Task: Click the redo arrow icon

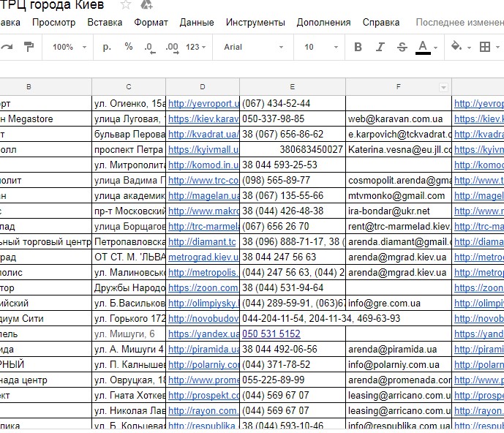Action: [x=7, y=48]
